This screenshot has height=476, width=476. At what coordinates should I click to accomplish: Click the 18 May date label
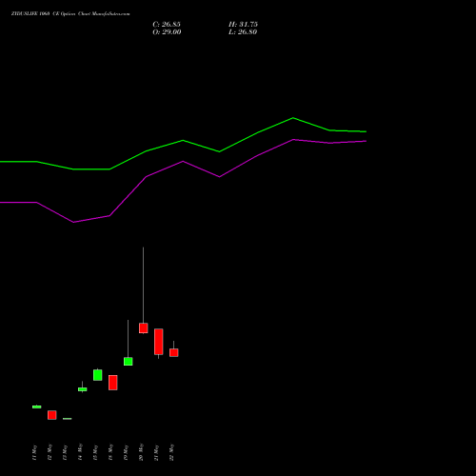click(110, 452)
